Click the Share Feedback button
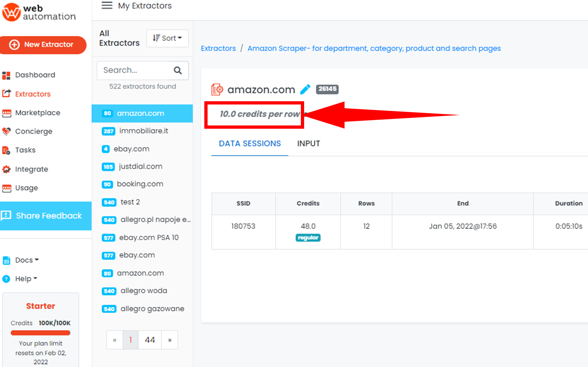 point(46,216)
